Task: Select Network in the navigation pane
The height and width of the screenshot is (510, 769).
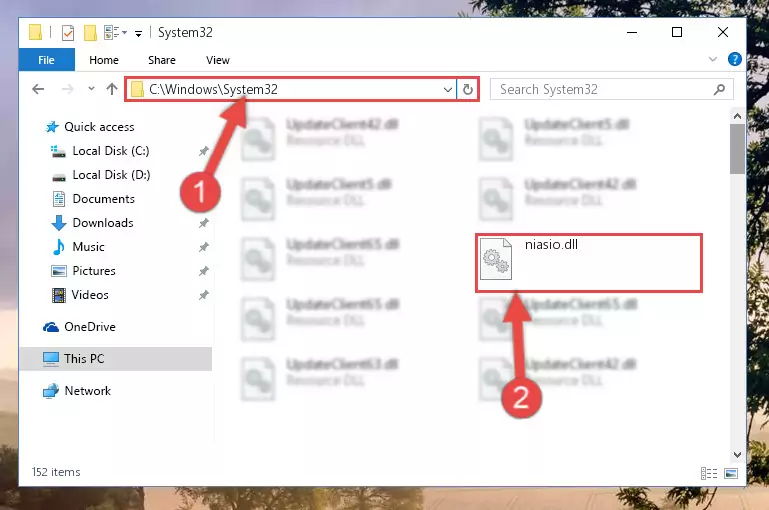Action: click(x=88, y=391)
